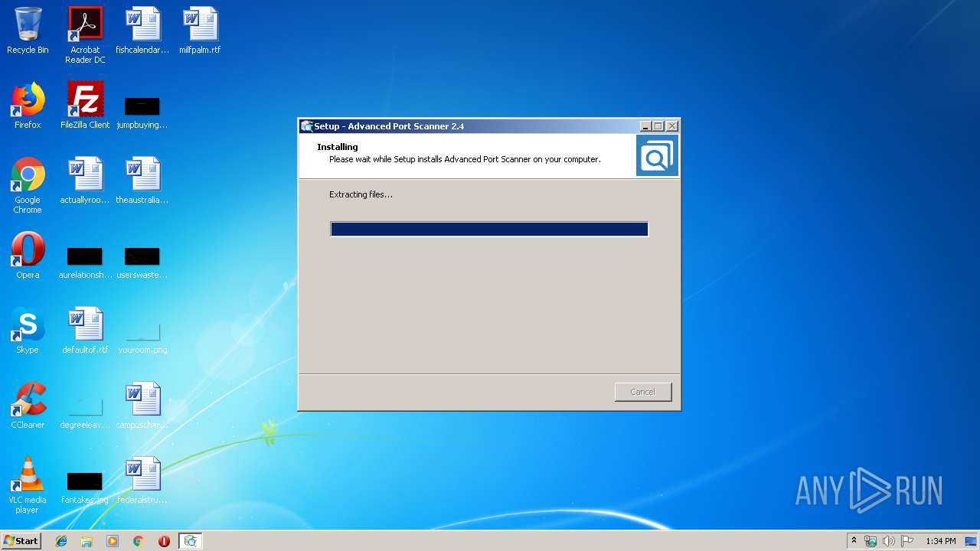Viewport: 980px width, 551px height.
Task: Open the taskbar clock showing 1:34 PM
Action: tap(941, 541)
